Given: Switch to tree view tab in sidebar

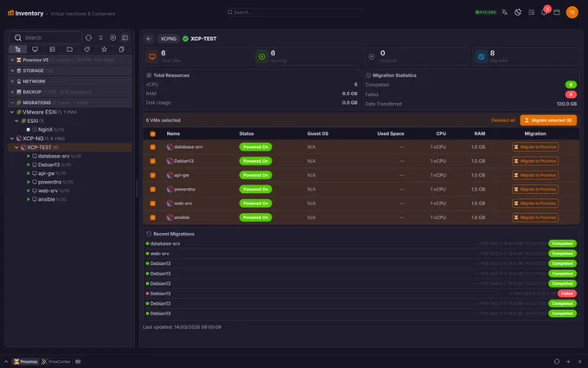Looking at the screenshot, I should tap(17, 49).
